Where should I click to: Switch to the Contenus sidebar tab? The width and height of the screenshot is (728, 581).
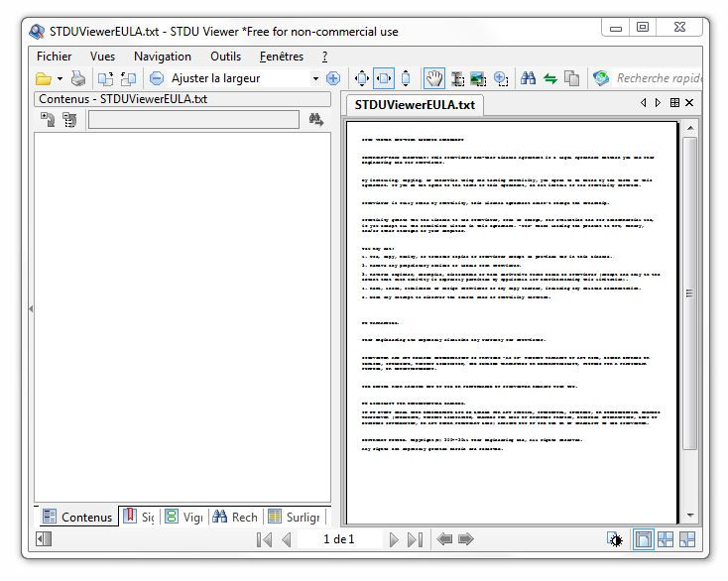click(77, 517)
